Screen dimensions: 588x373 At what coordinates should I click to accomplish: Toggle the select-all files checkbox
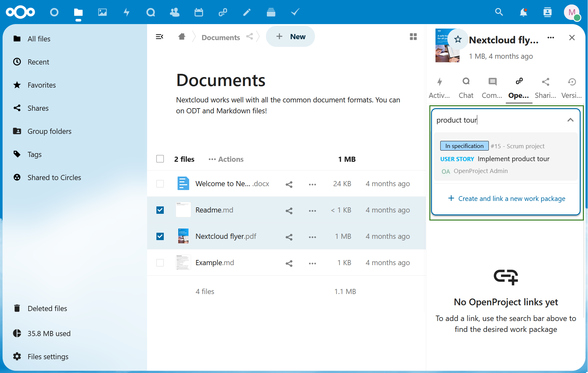pyautogui.click(x=160, y=159)
